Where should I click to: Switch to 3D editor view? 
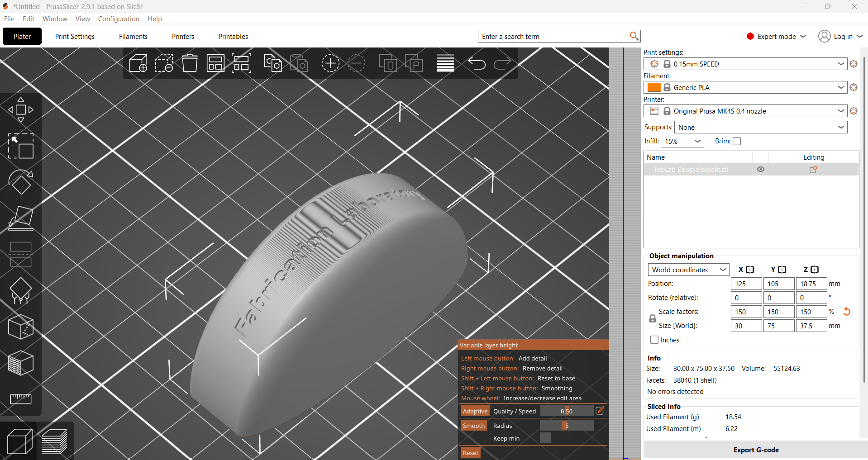(x=20, y=441)
